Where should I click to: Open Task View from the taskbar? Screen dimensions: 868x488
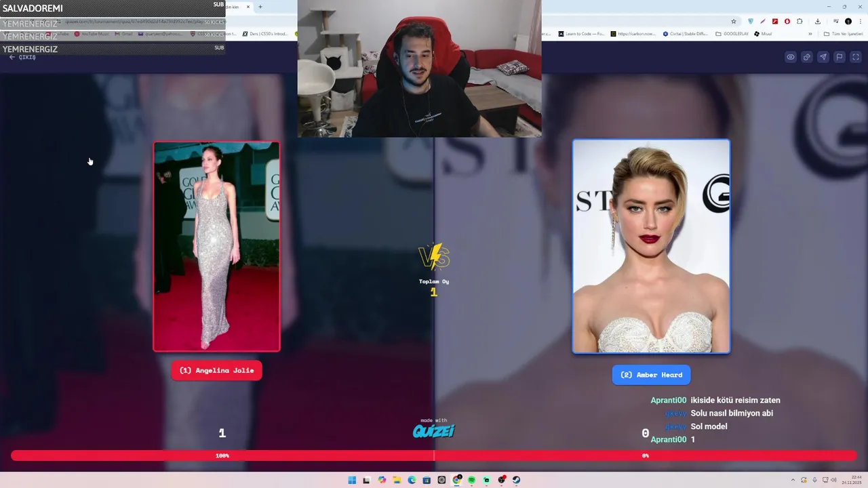tap(367, 480)
